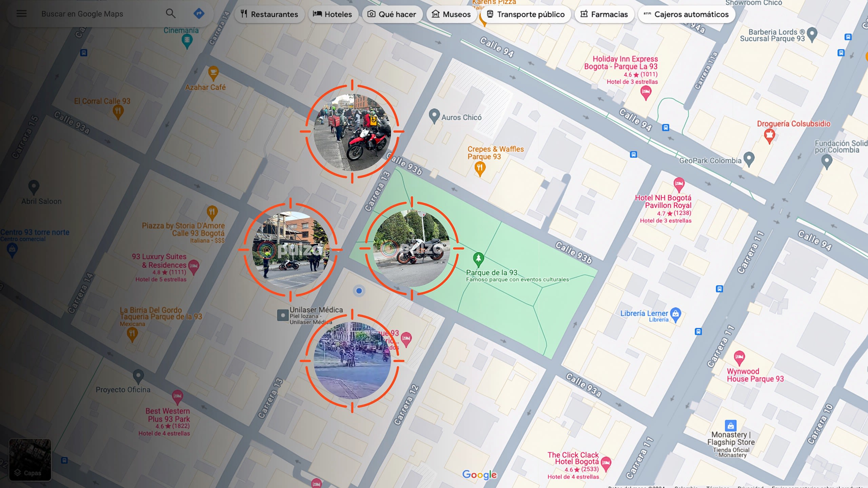Click the Google logo at map bottom
Screen dimensions: 868x488
point(479,475)
